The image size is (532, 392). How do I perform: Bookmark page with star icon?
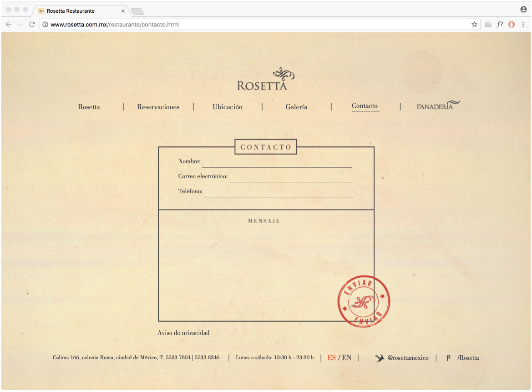[x=474, y=25]
